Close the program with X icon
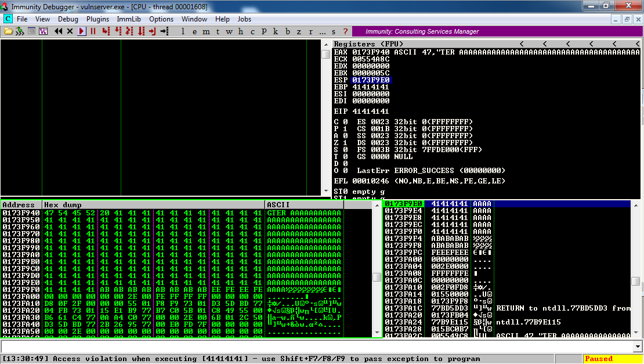This screenshot has width=644, height=364. (x=70, y=31)
